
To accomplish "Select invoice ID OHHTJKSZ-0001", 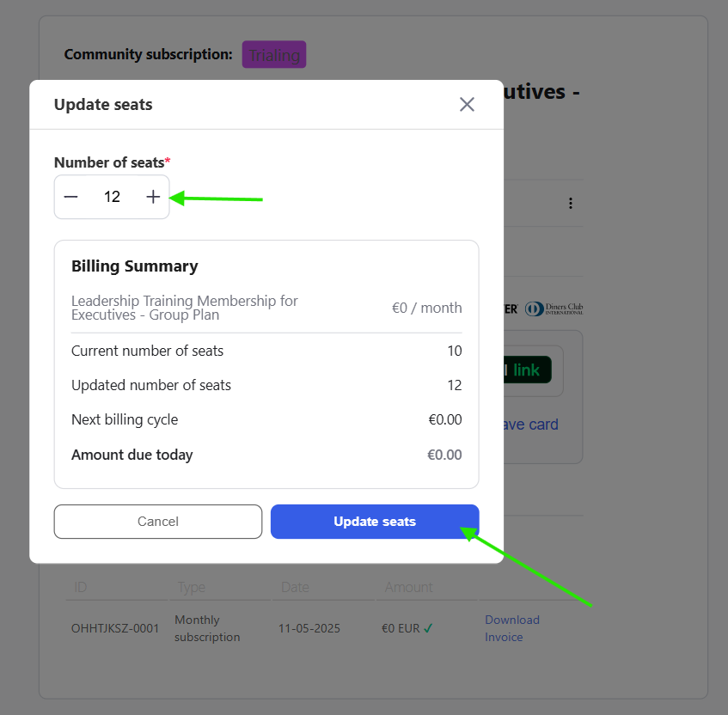I will tap(115, 628).
